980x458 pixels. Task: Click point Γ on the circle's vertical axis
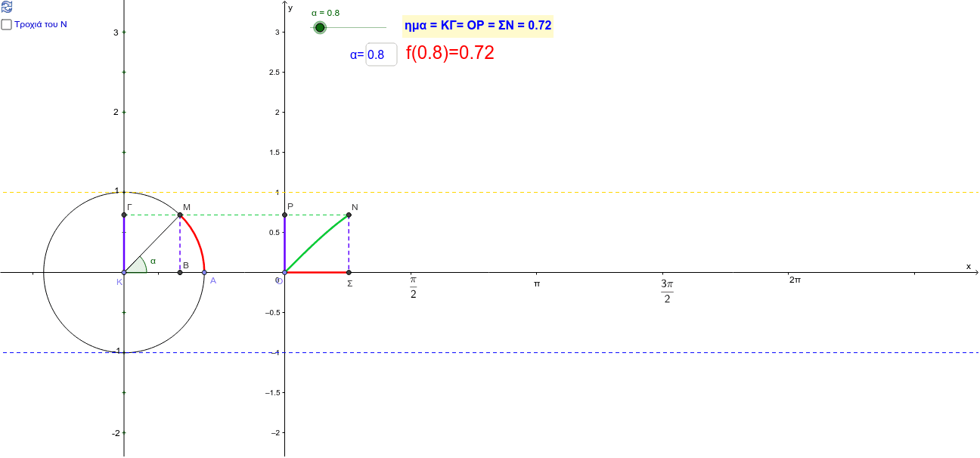tap(124, 215)
